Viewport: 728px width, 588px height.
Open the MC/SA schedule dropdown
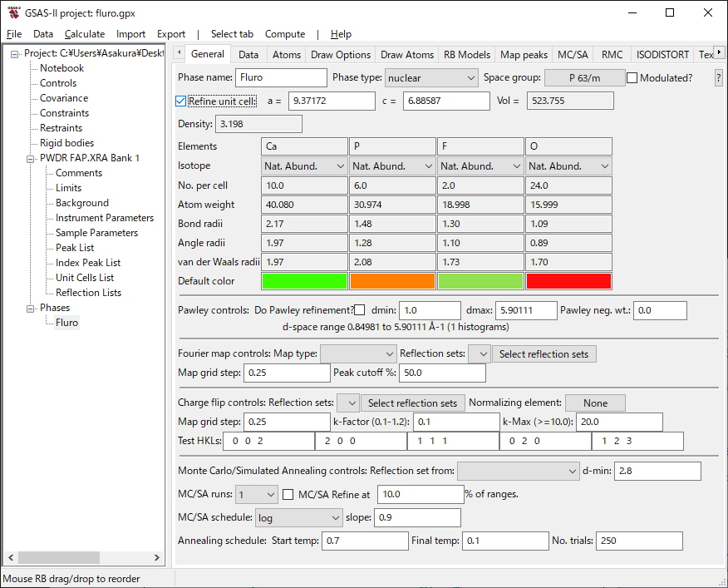(298, 517)
